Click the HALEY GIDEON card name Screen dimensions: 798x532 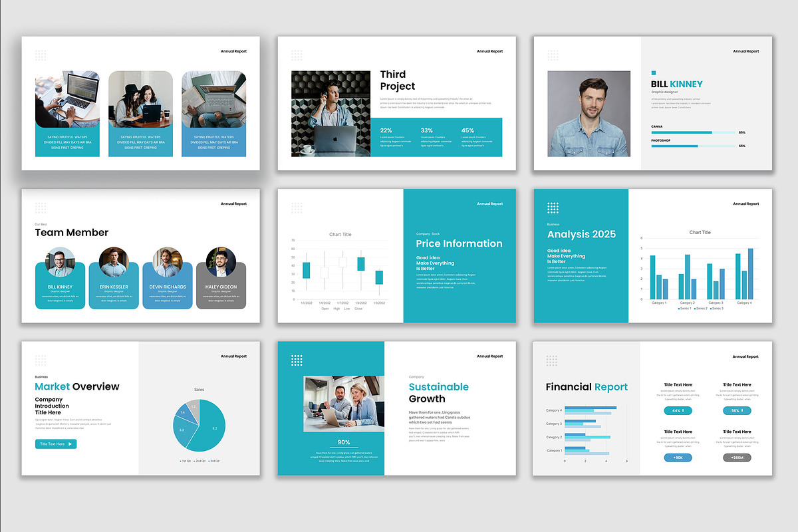click(221, 287)
